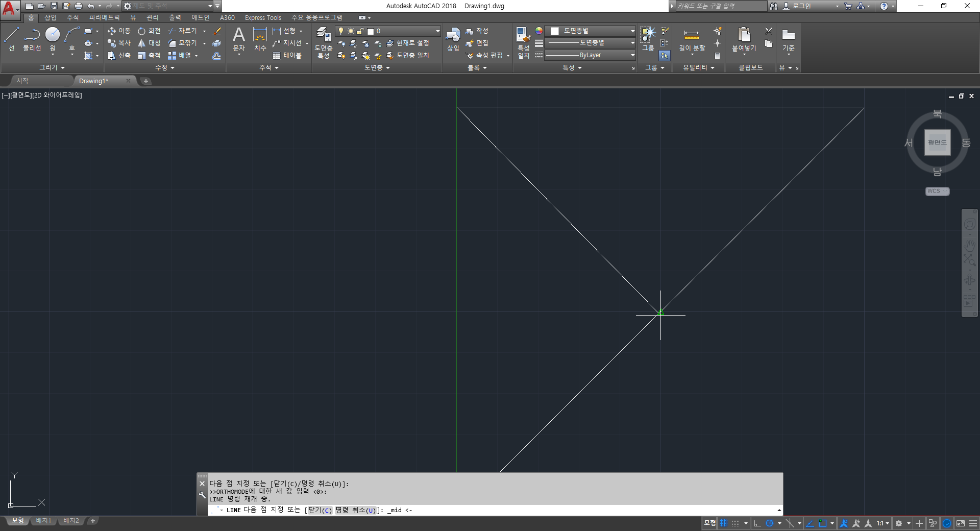Viewport: 980px width, 531px height.
Task: Click the Save icon in quick access toolbar
Action: [54, 6]
